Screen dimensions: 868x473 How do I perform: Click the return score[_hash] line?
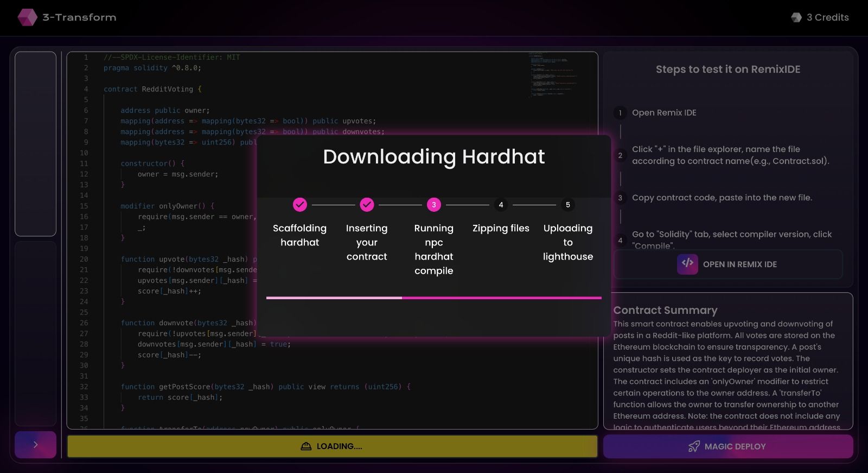[x=180, y=398]
